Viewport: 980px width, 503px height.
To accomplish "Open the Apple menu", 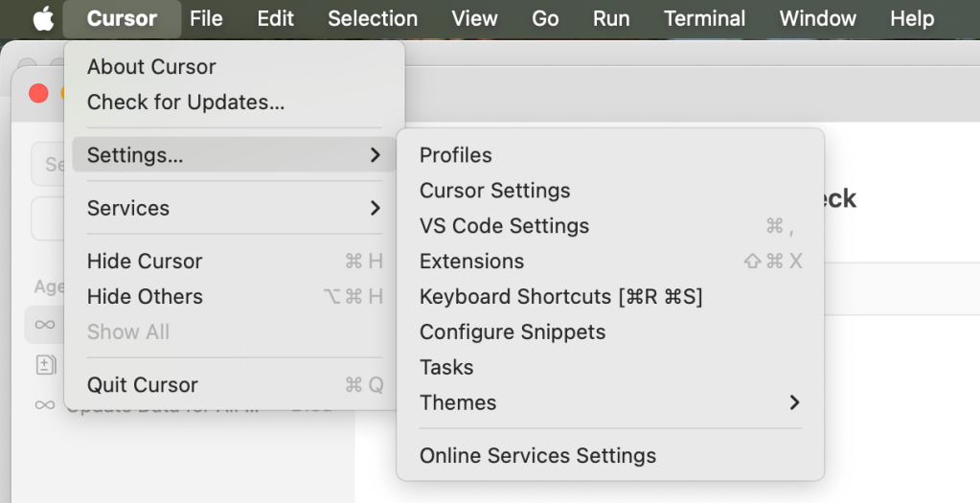I will tap(43, 19).
